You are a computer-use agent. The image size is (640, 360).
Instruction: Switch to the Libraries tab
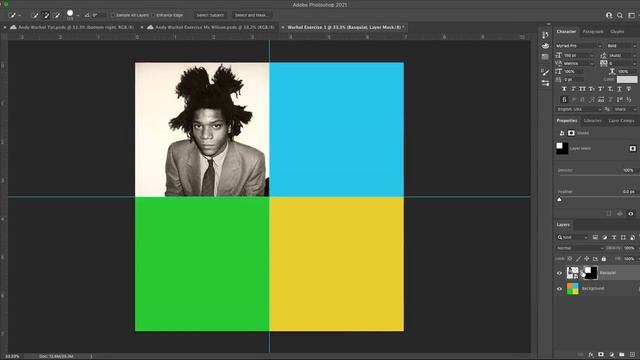click(593, 121)
